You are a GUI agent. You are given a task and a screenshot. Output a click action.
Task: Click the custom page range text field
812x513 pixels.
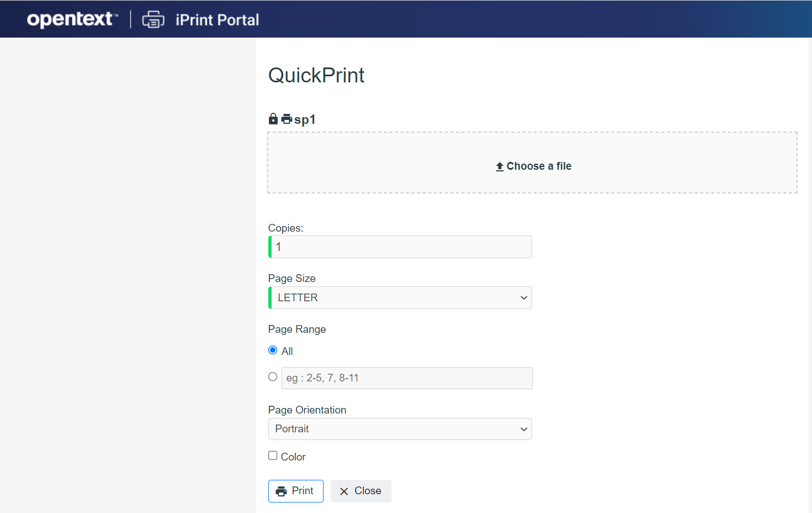pyautogui.click(x=407, y=378)
